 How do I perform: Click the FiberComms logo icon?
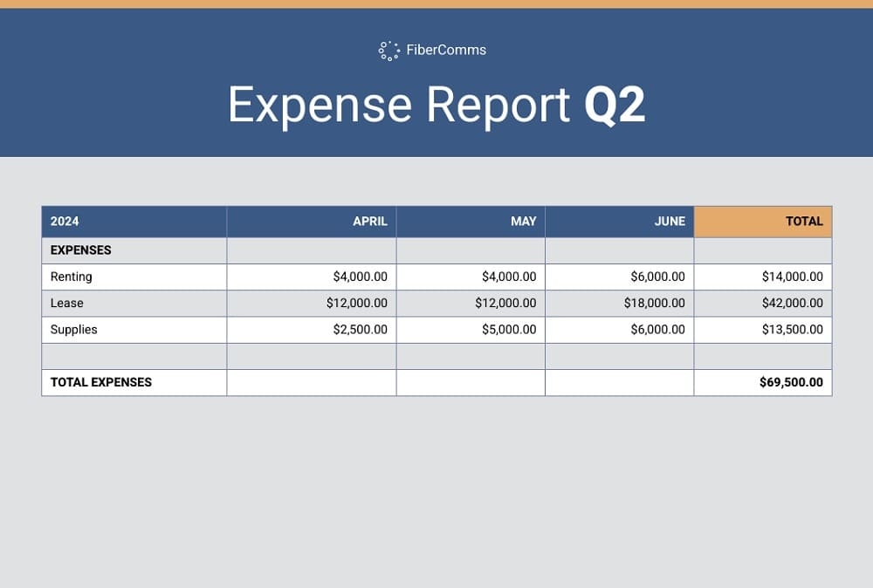(x=388, y=51)
